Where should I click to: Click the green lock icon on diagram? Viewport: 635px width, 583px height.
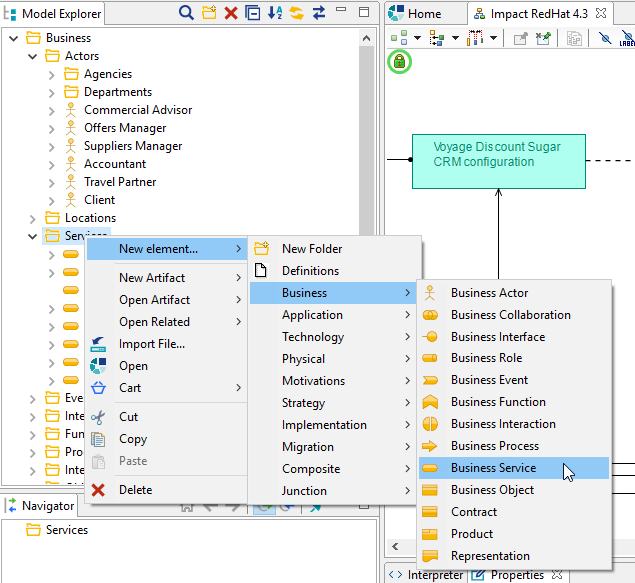(399, 62)
